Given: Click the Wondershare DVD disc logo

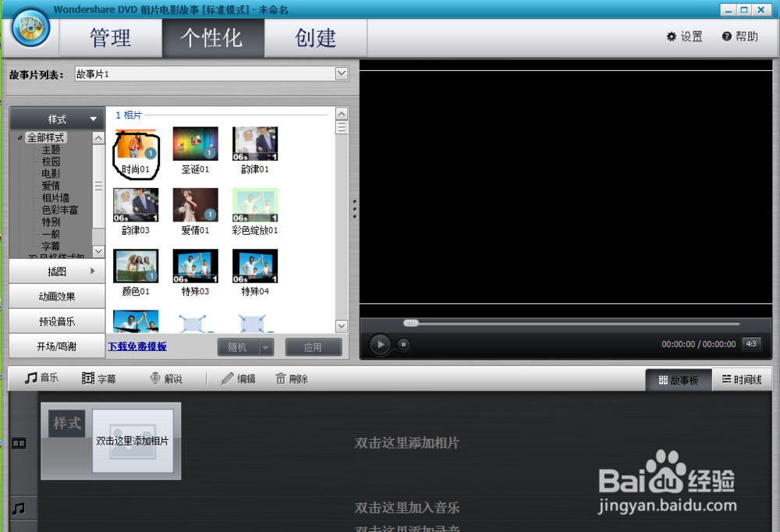Looking at the screenshot, I should (31, 28).
